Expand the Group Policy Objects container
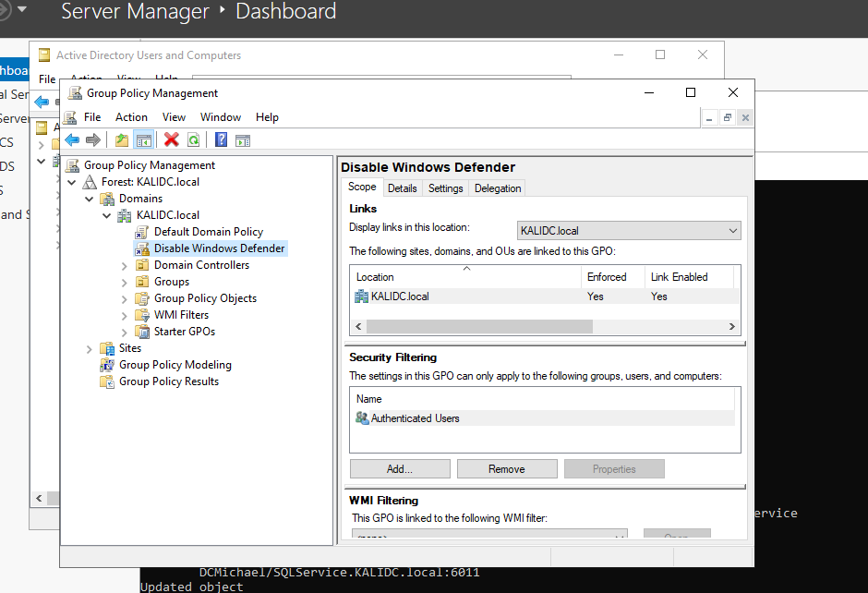The width and height of the screenshot is (868, 593). (125, 299)
